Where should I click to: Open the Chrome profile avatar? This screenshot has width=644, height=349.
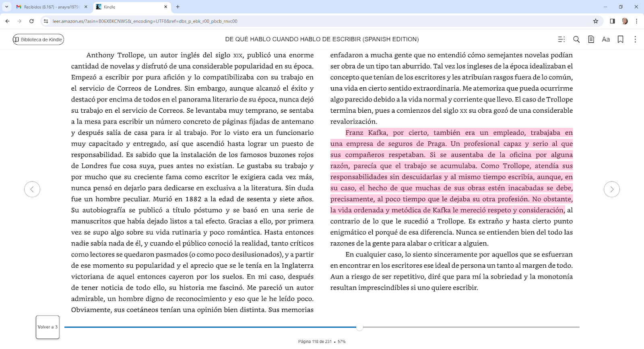[x=625, y=21]
